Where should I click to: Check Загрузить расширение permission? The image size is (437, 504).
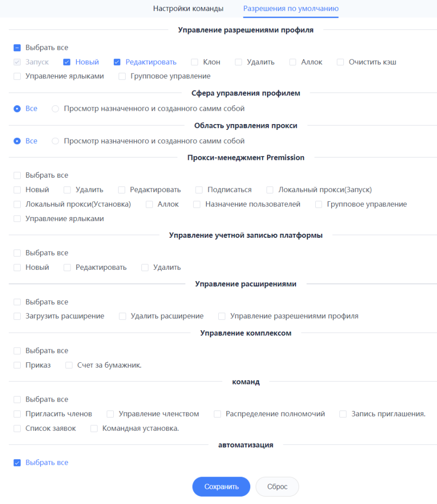17,316
